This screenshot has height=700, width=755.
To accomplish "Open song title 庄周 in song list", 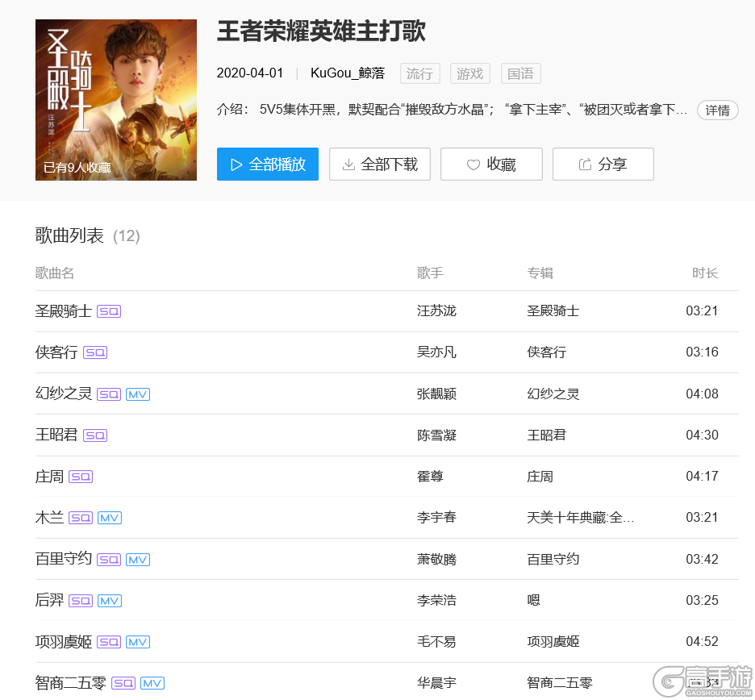I will (49, 476).
